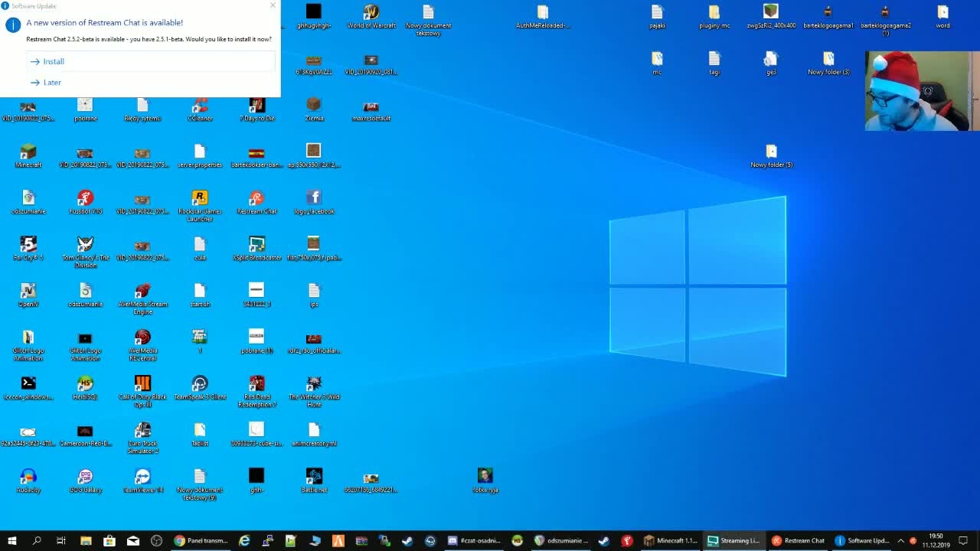Screen dimensions: 980x551
Task: Select the Audacity desktop icon
Action: (28, 481)
